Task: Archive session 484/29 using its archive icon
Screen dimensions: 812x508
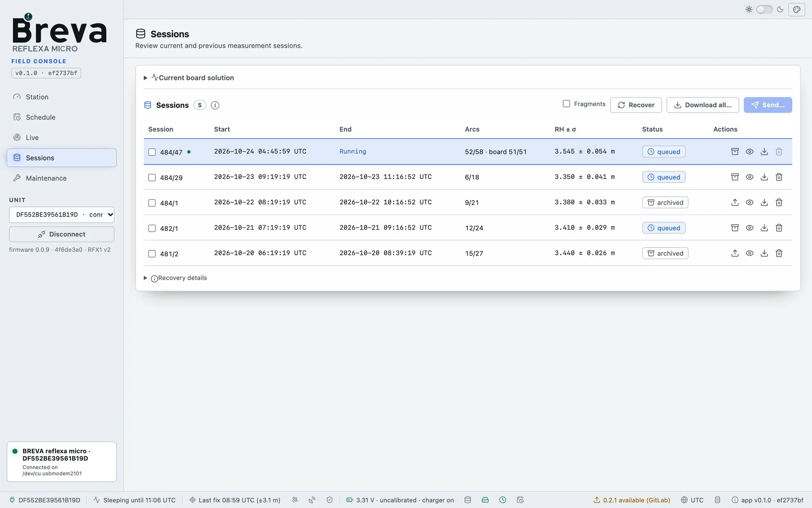Action: click(x=735, y=177)
